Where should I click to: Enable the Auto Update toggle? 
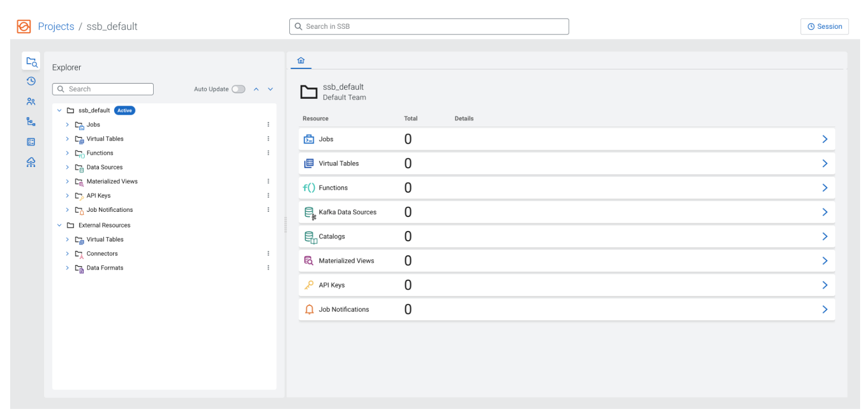(238, 89)
